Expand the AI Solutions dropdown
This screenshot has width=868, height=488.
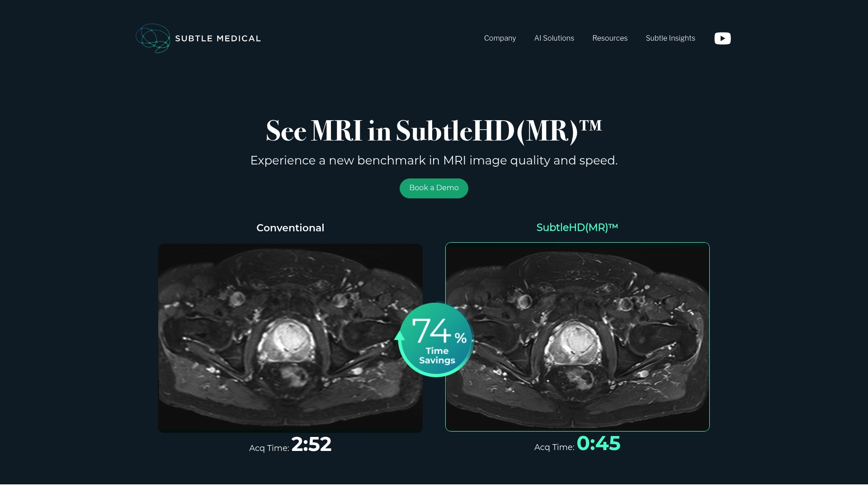tap(554, 38)
